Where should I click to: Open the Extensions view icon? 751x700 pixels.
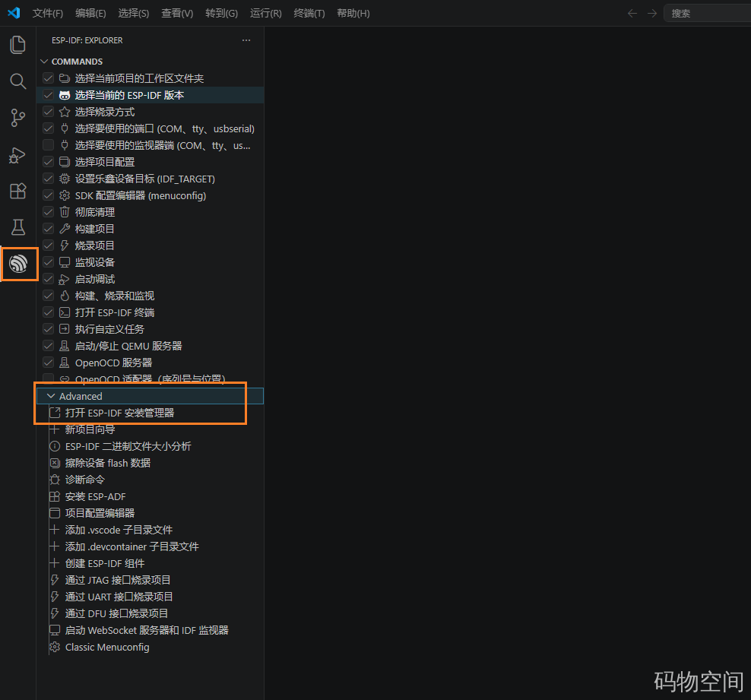pos(17,191)
